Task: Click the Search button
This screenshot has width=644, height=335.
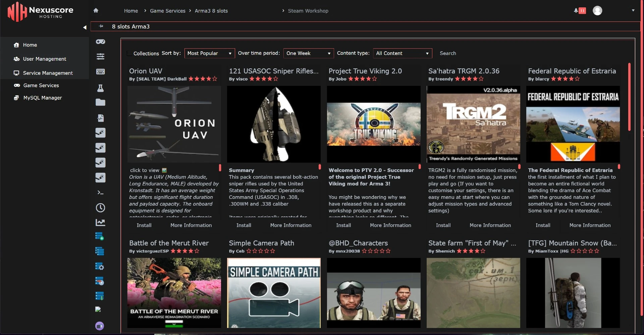Action: (x=448, y=53)
